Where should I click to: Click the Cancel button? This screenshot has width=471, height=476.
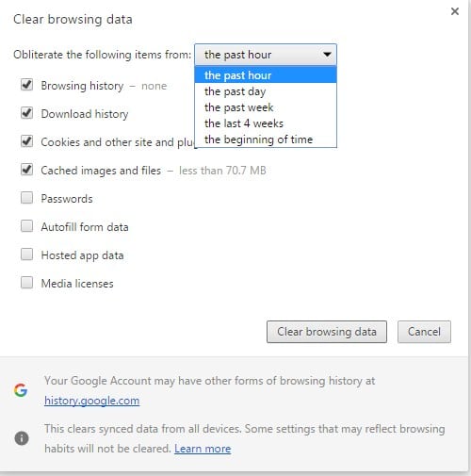424,332
